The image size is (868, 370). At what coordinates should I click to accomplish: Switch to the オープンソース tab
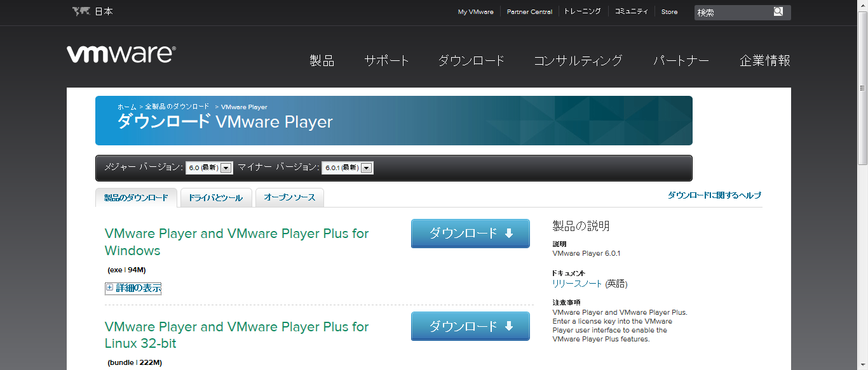(290, 197)
